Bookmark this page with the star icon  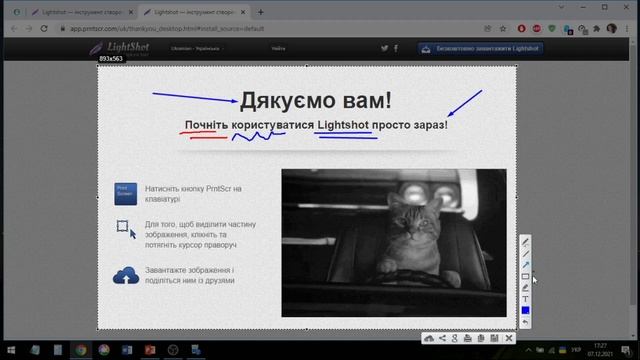(x=503, y=29)
